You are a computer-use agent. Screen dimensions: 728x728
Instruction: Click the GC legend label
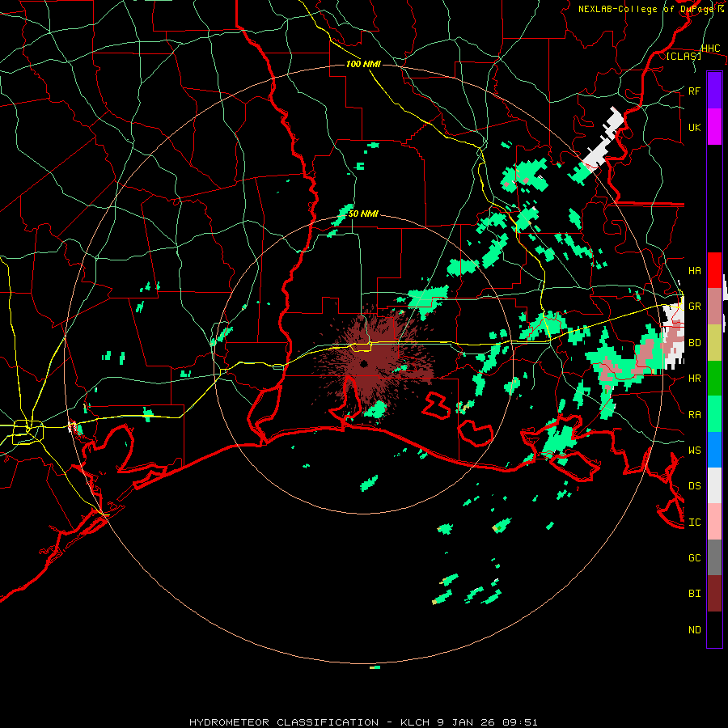694,558
